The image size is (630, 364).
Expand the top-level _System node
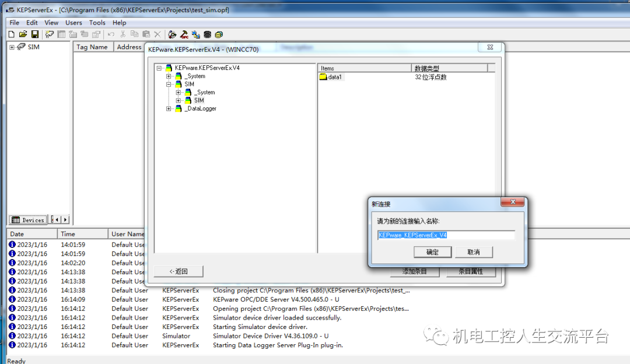tap(169, 76)
